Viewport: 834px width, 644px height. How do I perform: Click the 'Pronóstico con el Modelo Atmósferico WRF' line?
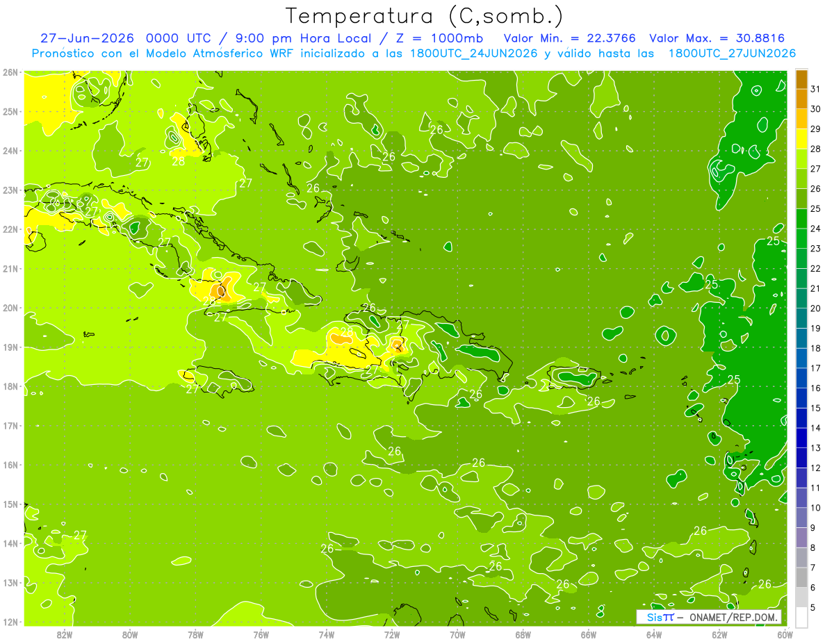tap(164, 53)
